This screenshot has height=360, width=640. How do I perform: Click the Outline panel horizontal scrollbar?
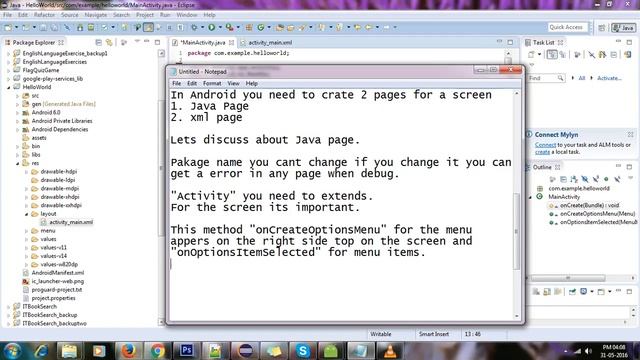(x=568, y=278)
